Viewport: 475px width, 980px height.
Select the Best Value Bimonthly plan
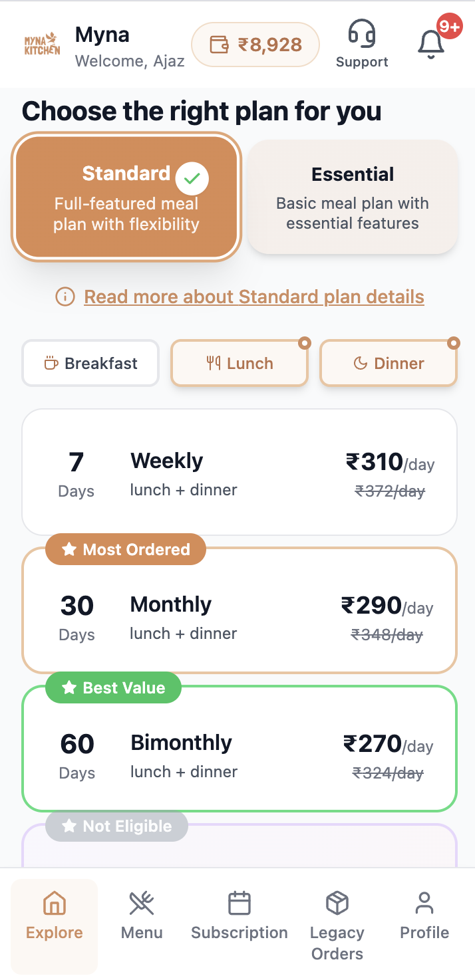tap(239, 748)
